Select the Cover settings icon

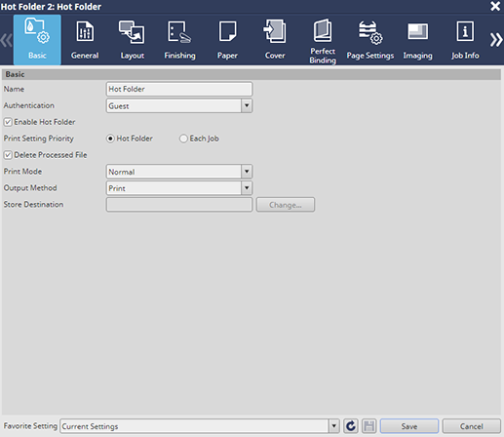(x=275, y=31)
